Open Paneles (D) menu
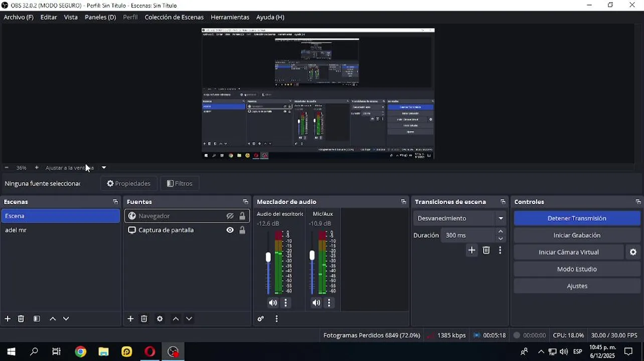The image size is (644, 361). tap(100, 17)
